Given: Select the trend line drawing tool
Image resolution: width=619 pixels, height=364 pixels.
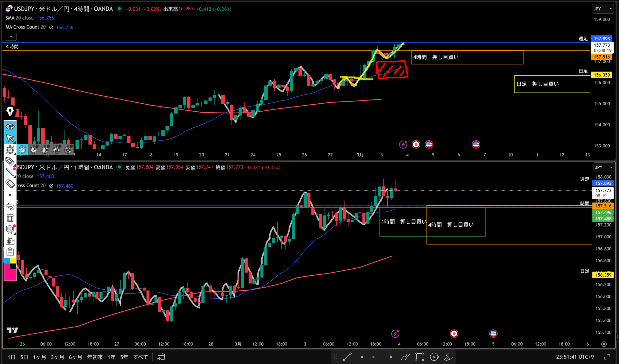Looking at the screenshot, I should (x=347, y=357).
